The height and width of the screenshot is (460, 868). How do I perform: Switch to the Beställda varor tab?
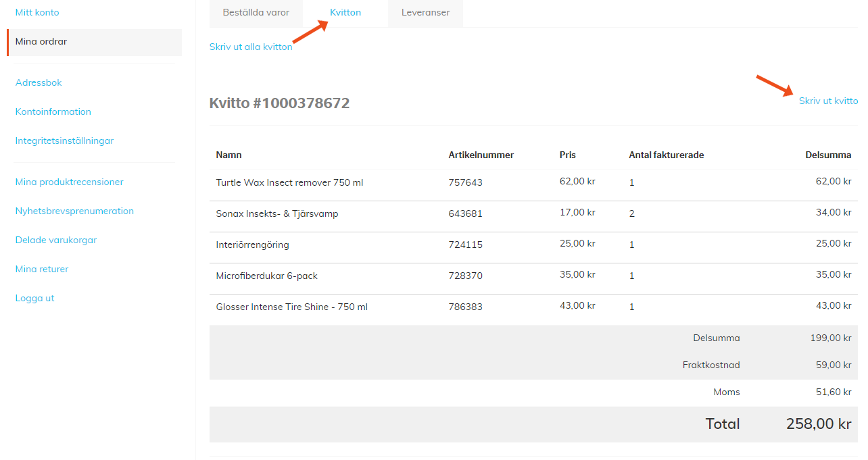[256, 12]
